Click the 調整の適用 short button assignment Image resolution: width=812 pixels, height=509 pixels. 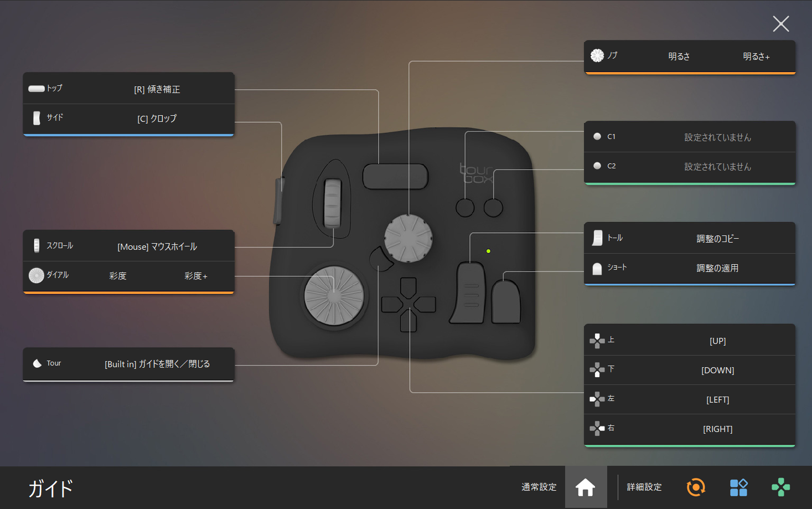[x=717, y=268]
